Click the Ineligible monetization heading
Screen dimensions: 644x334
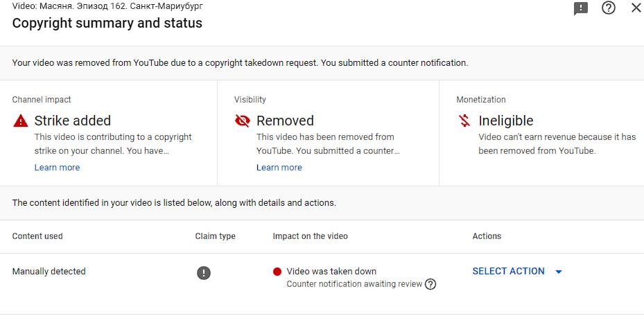[x=506, y=121]
